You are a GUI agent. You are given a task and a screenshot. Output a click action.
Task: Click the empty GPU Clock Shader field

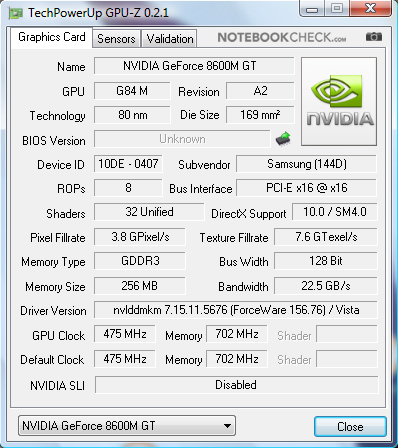coord(347,334)
